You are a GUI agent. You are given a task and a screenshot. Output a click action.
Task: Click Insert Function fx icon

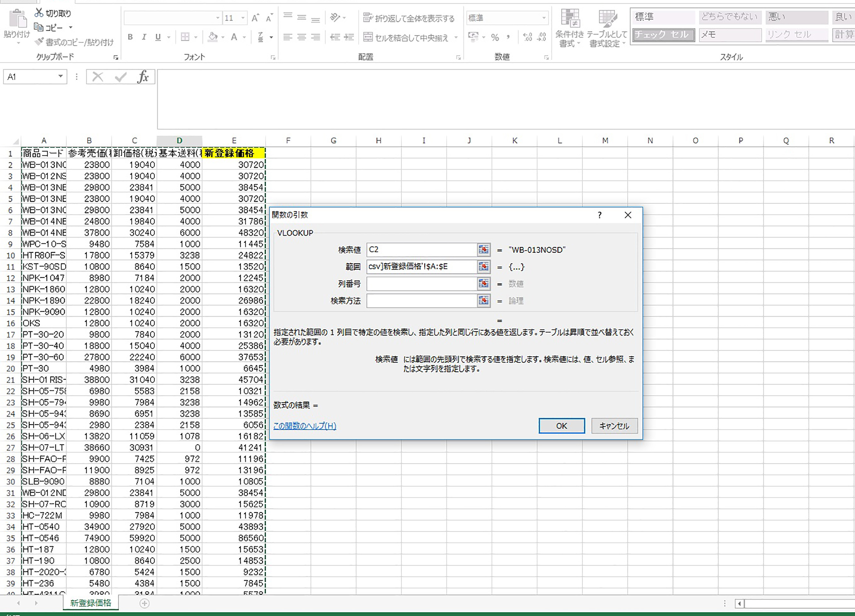coord(143,77)
